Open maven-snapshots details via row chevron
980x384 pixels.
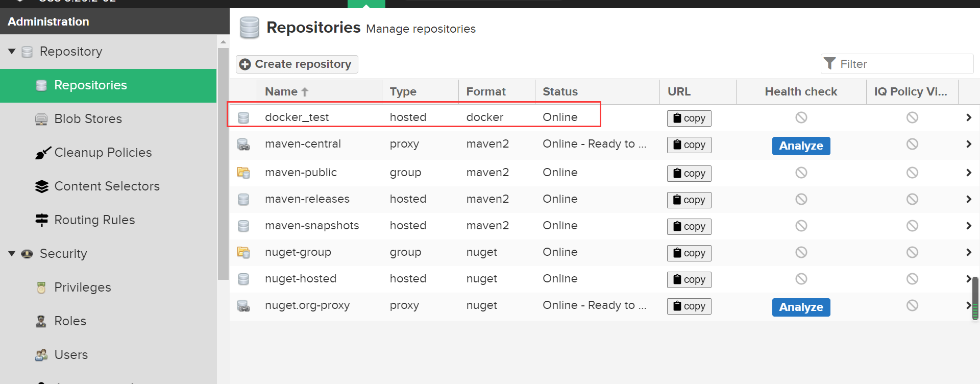[x=968, y=226]
